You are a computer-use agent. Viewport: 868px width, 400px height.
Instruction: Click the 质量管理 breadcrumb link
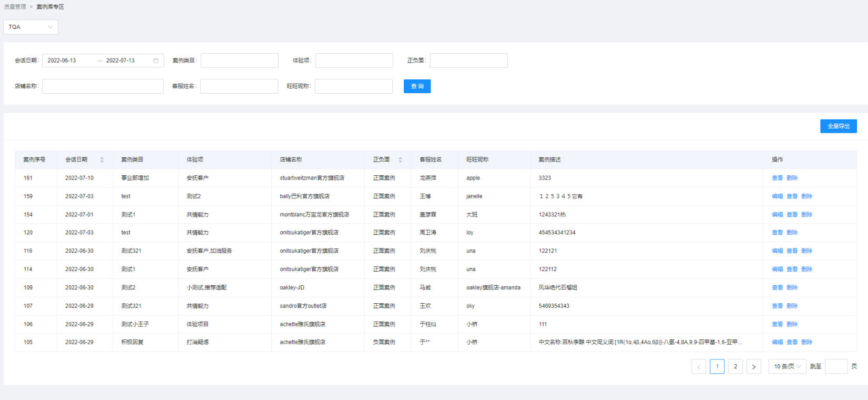click(x=15, y=7)
